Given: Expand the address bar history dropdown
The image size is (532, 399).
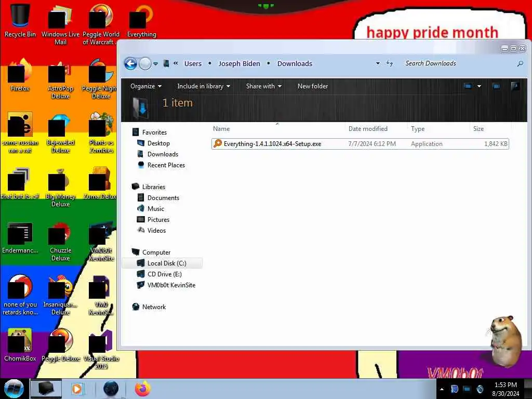Looking at the screenshot, I should [x=378, y=63].
